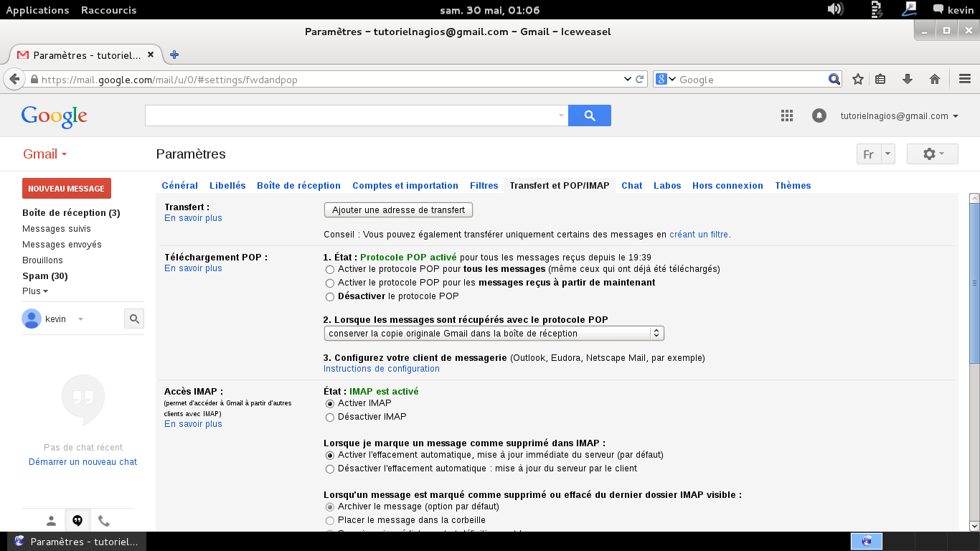This screenshot has width=980, height=551.
Task: Open Comptes et importation tab
Action: tap(405, 186)
